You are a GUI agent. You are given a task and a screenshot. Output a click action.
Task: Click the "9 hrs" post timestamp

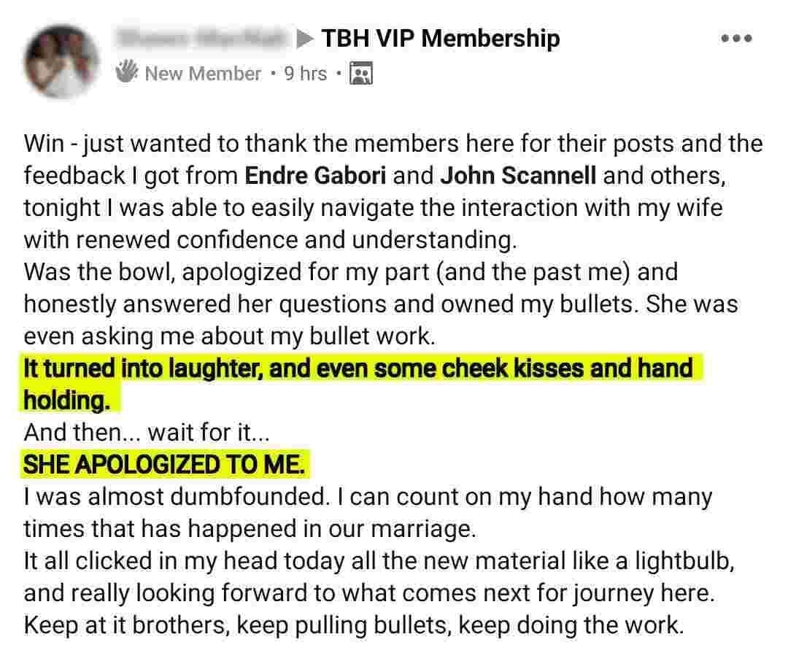point(305,73)
